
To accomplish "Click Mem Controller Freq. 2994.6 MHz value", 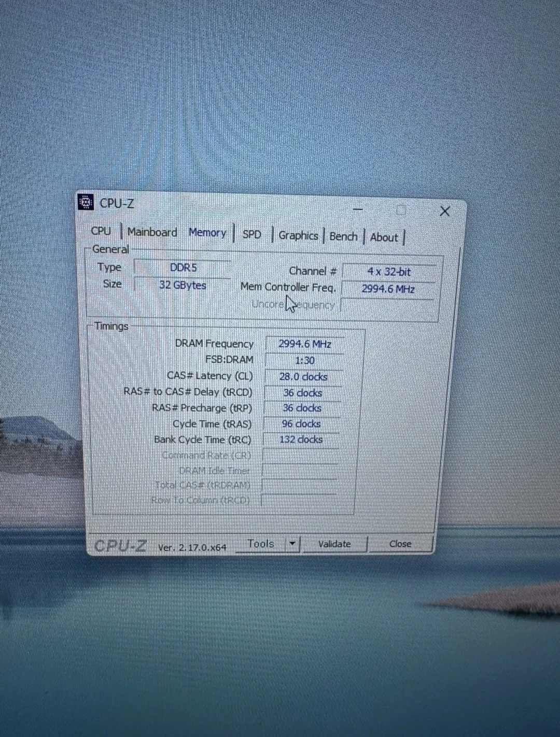I will click(388, 289).
